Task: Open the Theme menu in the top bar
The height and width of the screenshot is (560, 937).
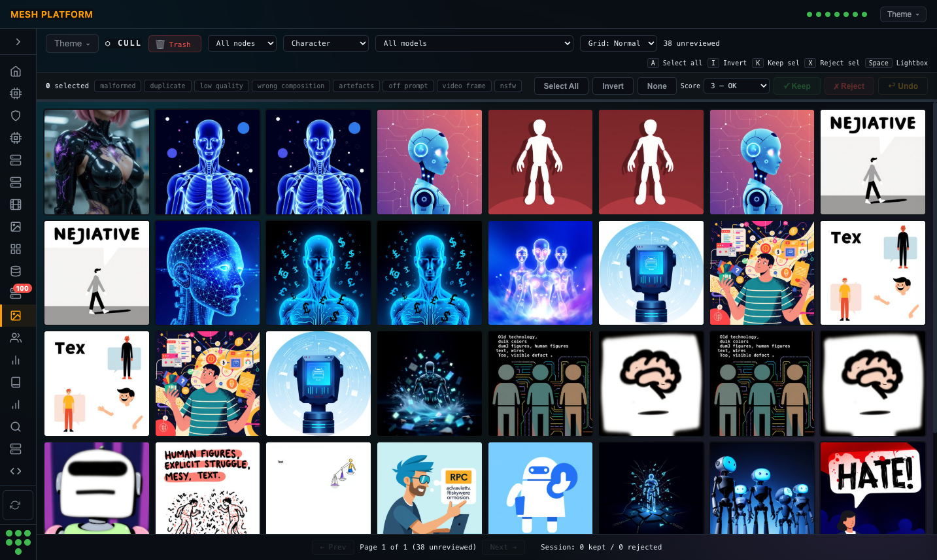Action: coord(902,14)
